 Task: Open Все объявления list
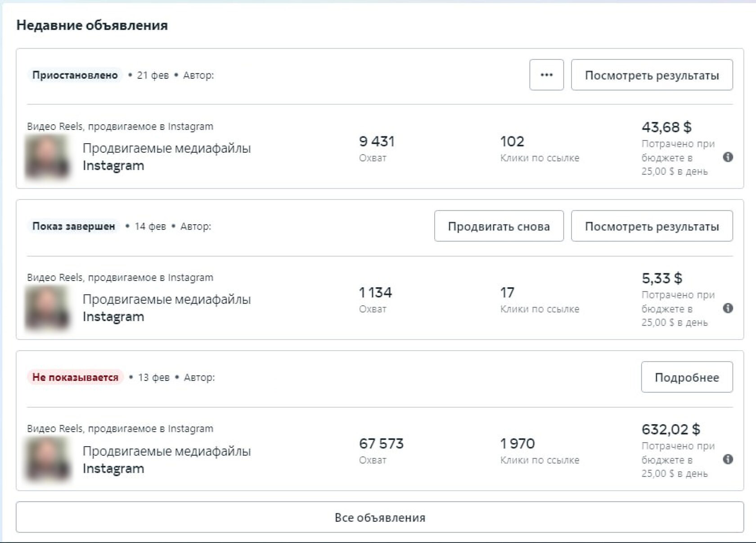[380, 517]
